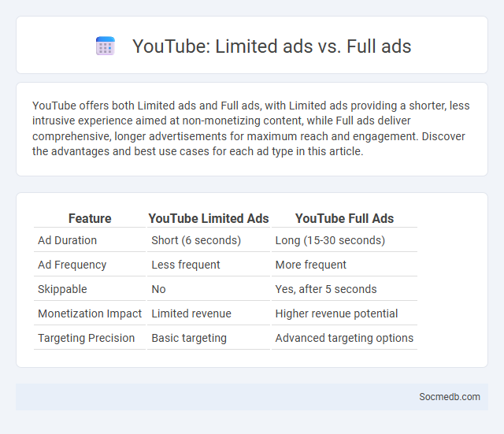Click the 'Advanced targeting options' cell

344,338
